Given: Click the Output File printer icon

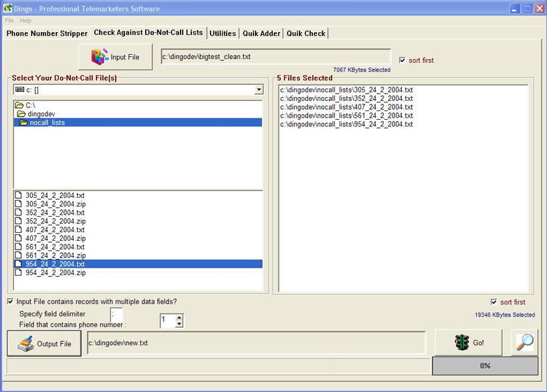Looking at the screenshot, I should coord(26,343).
